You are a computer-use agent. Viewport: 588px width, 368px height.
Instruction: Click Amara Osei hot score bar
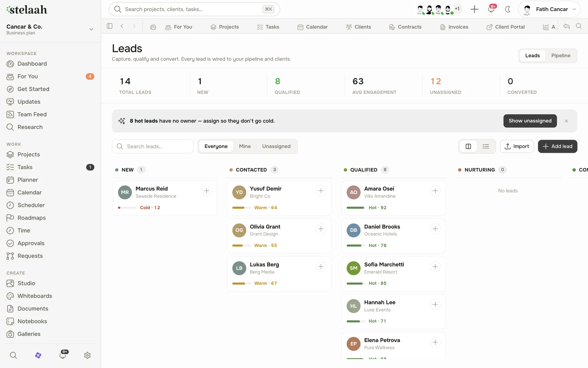tap(356, 208)
